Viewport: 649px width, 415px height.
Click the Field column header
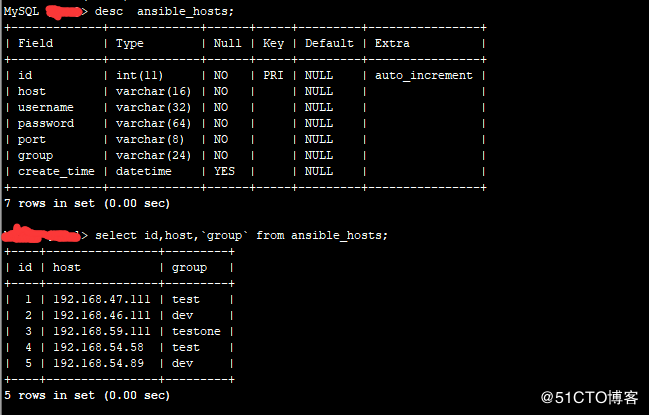tap(35, 43)
